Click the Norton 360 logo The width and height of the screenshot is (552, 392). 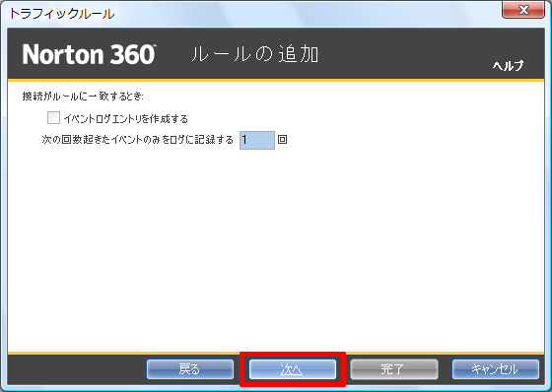tap(89, 54)
